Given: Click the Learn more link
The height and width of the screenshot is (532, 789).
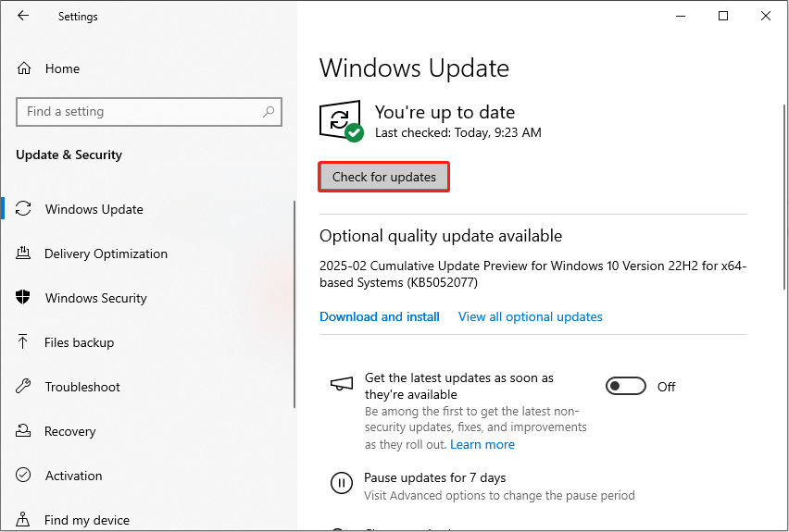Looking at the screenshot, I should (x=482, y=444).
